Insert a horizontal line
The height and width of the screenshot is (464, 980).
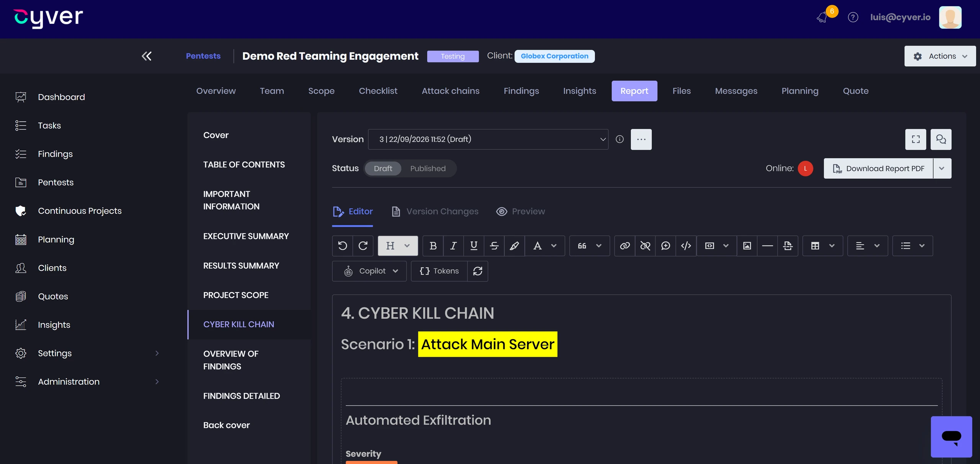[767, 246]
